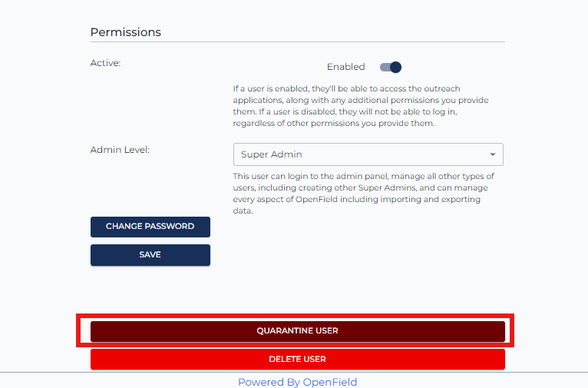Click the Permissions section heading
Viewport: 588px width, 388px height.
tap(126, 32)
